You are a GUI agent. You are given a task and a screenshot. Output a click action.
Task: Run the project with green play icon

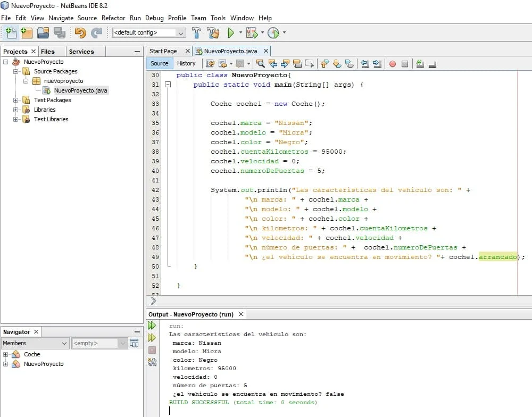point(231,33)
